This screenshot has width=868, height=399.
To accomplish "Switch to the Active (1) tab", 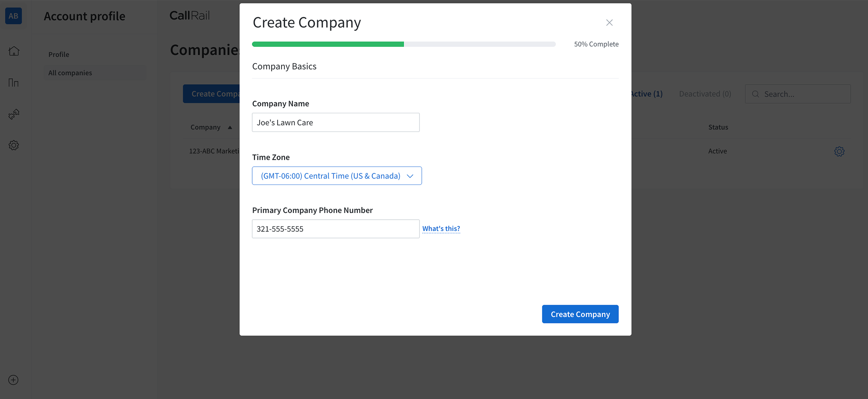I will [x=647, y=94].
